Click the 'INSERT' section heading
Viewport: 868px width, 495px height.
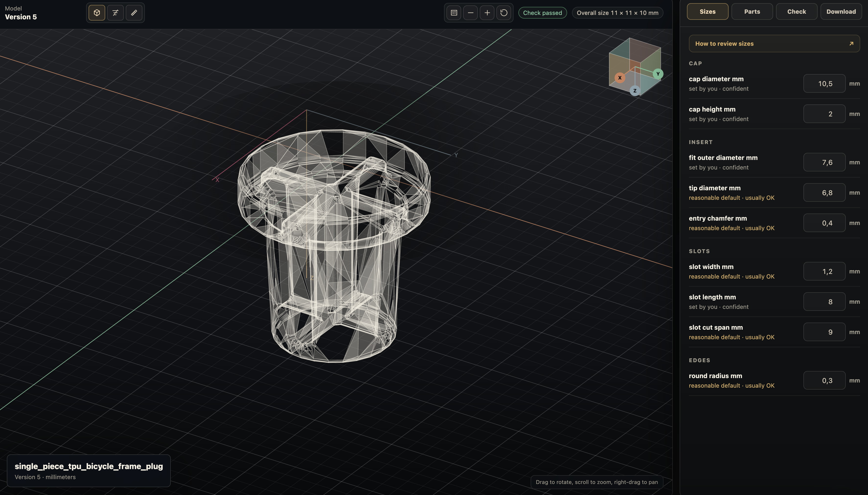tap(701, 142)
